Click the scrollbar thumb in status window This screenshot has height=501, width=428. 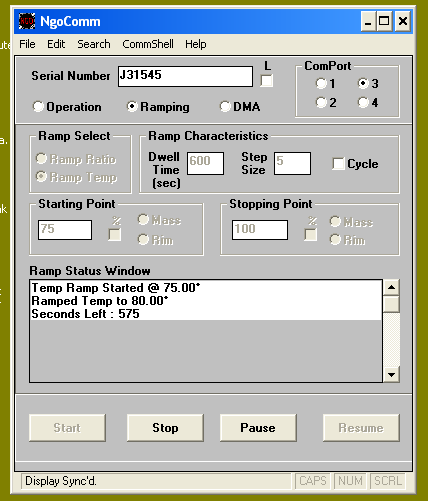click(x=391, y=304)
